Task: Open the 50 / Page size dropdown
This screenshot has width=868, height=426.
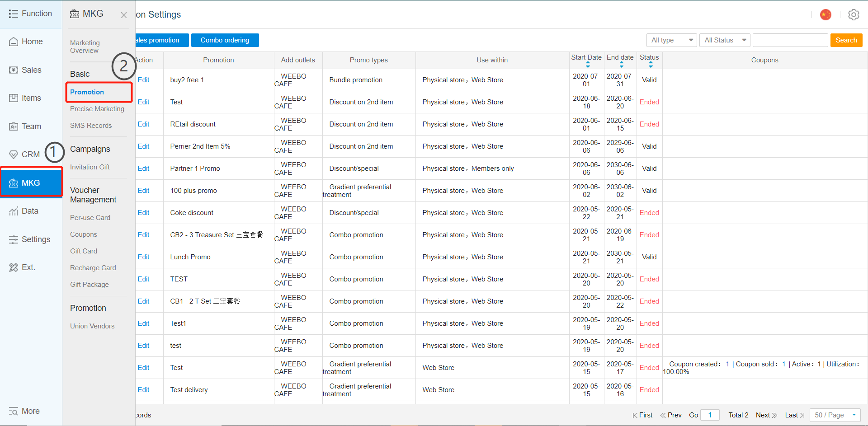Action: [x=835, y=415]
